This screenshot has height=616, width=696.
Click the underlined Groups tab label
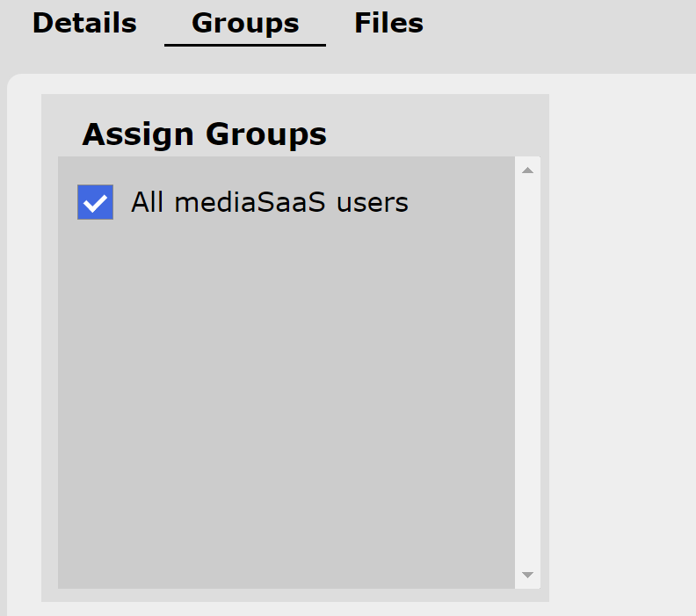point(245,23)
